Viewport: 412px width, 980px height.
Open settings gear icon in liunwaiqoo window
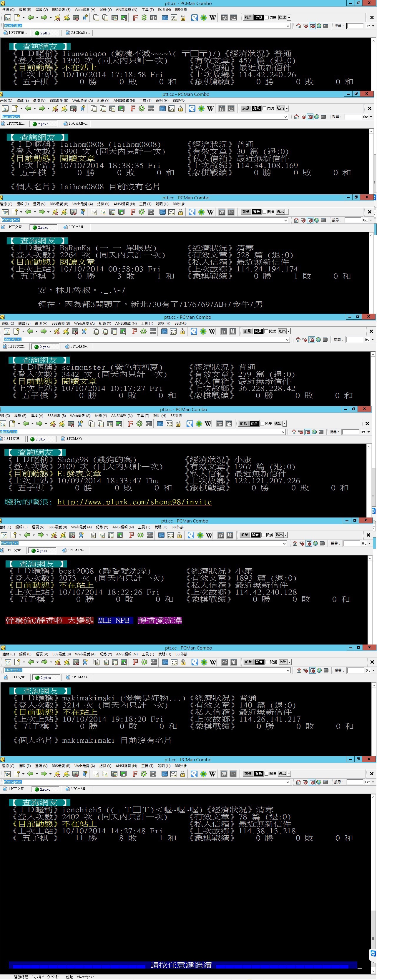point(144,18)
